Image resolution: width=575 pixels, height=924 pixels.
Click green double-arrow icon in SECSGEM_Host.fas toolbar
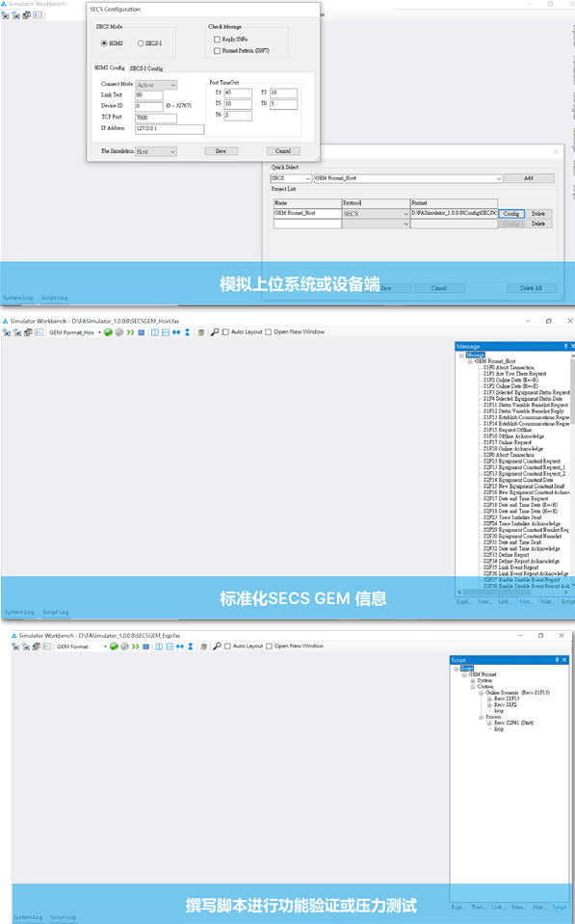[x=130, y=332]
